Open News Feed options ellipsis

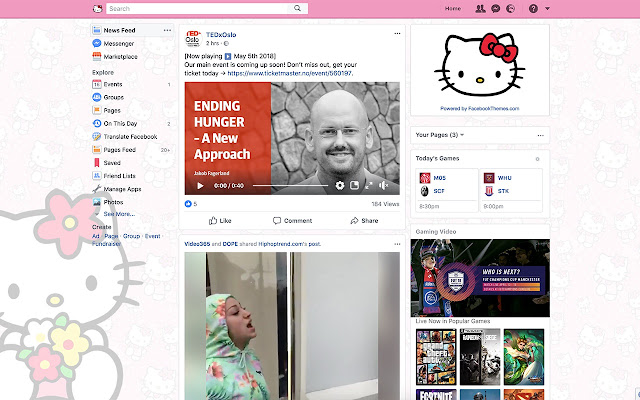(167, 30)
